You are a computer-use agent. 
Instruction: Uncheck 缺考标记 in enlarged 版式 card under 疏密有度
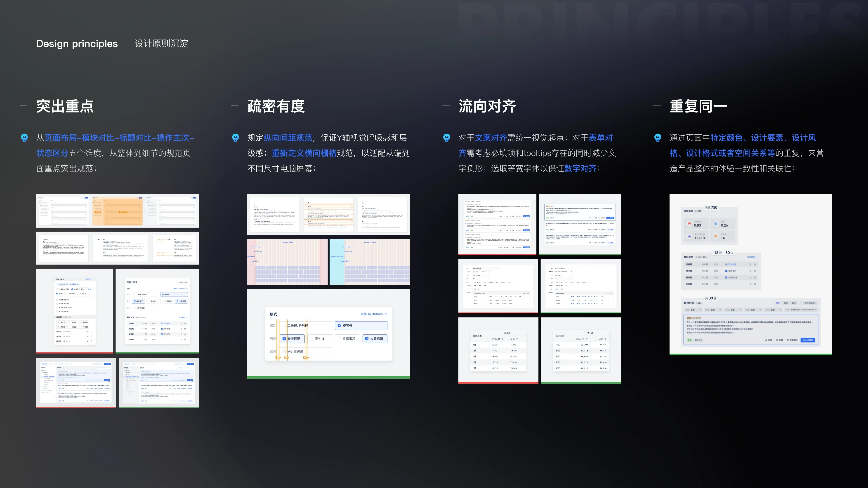284,338
